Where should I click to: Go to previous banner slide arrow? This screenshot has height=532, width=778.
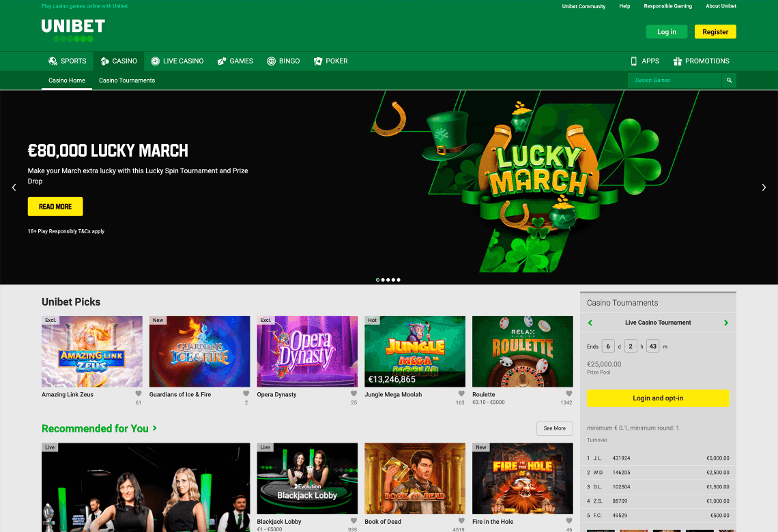click(x=14, y=188)
